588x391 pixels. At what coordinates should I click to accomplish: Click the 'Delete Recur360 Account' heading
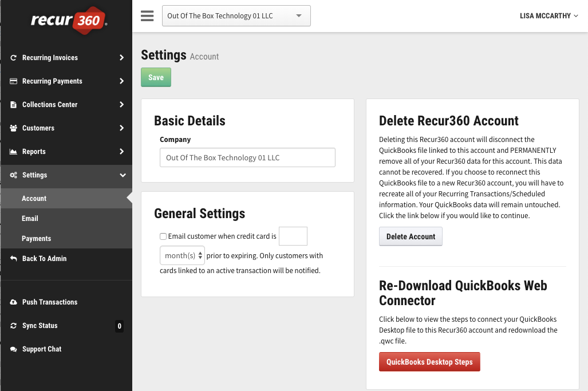tap(448, 121)
